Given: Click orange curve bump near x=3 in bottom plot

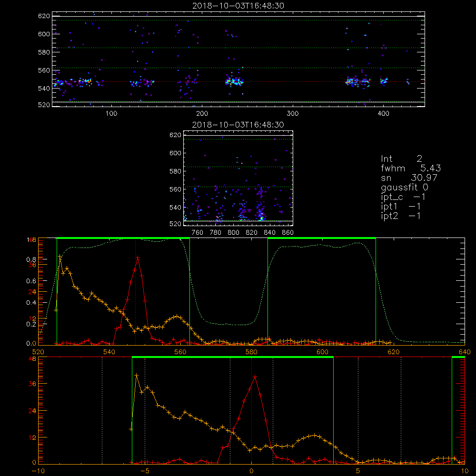Looking at the screenshot, I should coord(315,436).
